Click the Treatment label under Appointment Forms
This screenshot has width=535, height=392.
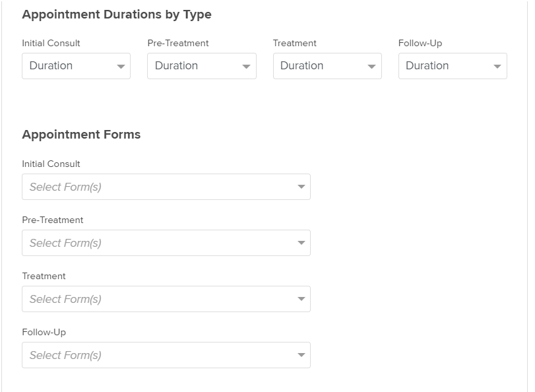pyautogui.click(x=44, y=276)
